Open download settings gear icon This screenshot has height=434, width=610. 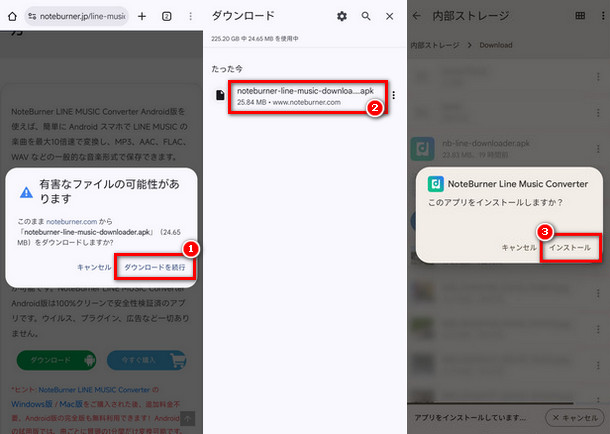pyautogui.click(x=342, y=16)
